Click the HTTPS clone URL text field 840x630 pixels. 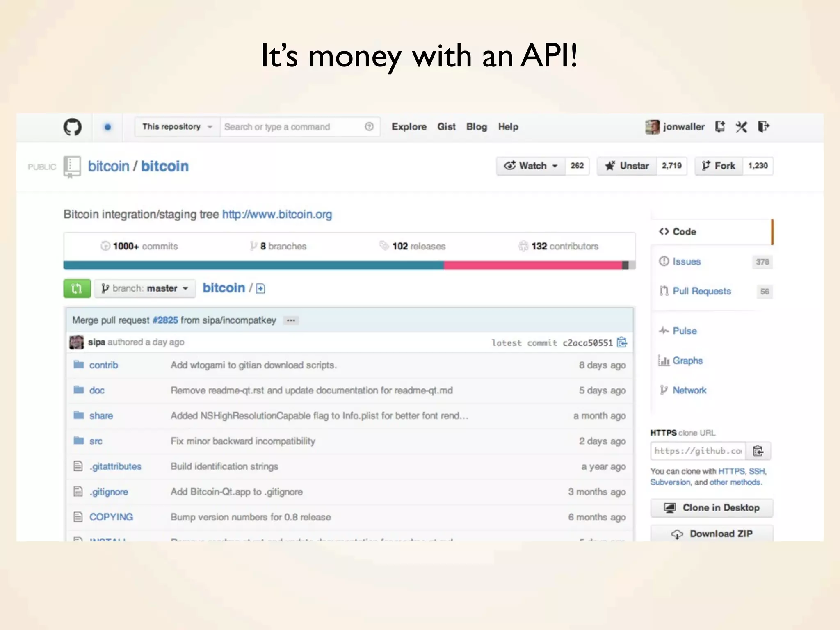click(x=698, y=451)
